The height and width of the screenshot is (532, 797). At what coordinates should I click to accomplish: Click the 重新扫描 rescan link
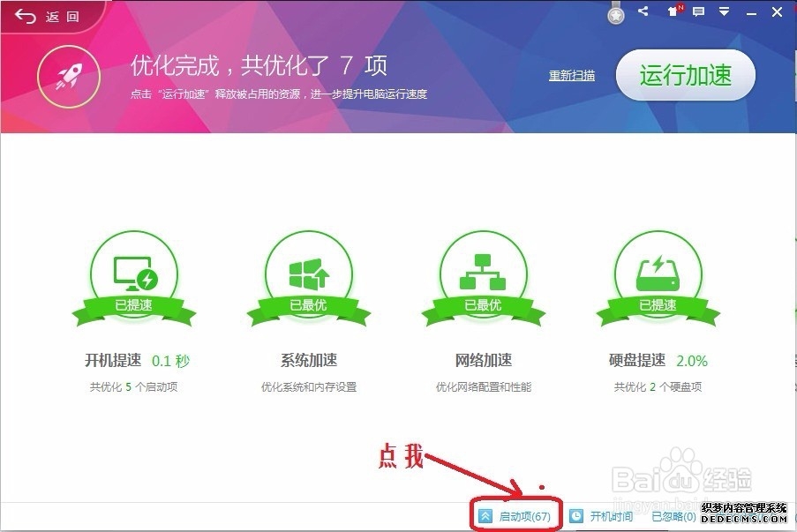coord(571,75)
